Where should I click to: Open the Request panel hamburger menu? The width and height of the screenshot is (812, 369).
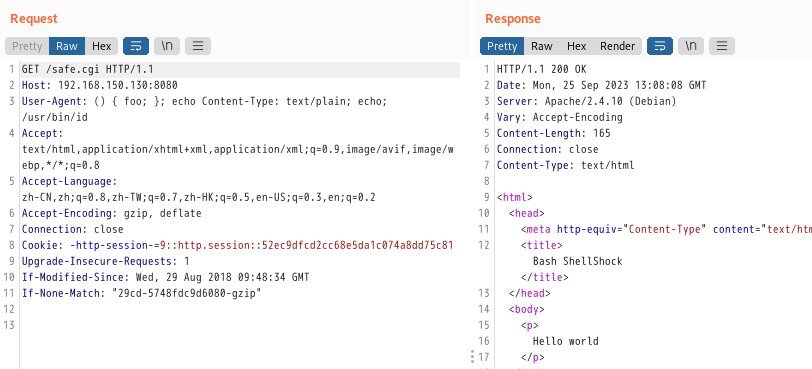[198, 46]
